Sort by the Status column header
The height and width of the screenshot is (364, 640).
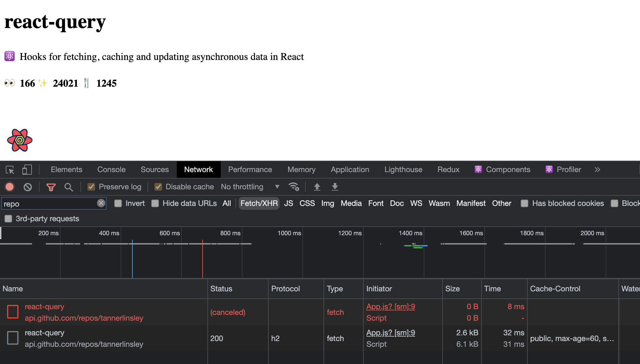(x=238, y=289)
